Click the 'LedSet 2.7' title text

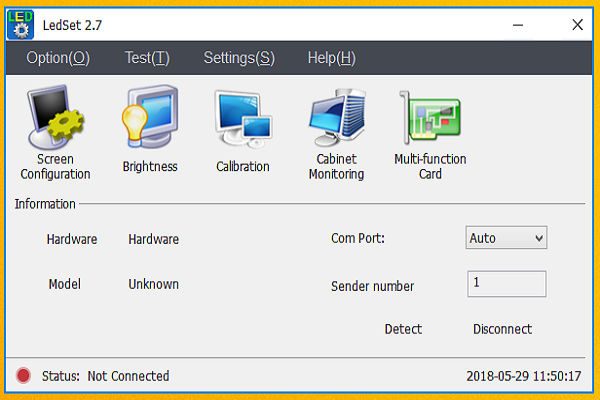[x=72, y=26]
